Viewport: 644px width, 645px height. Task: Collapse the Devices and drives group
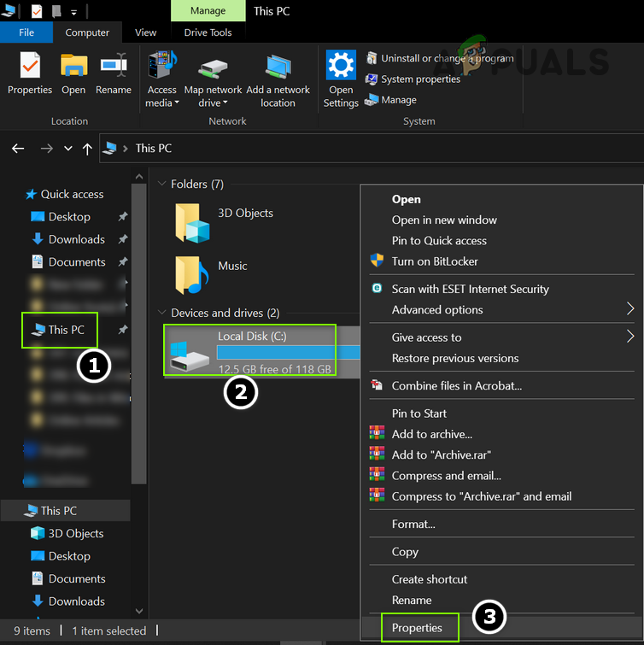(163, 314)
